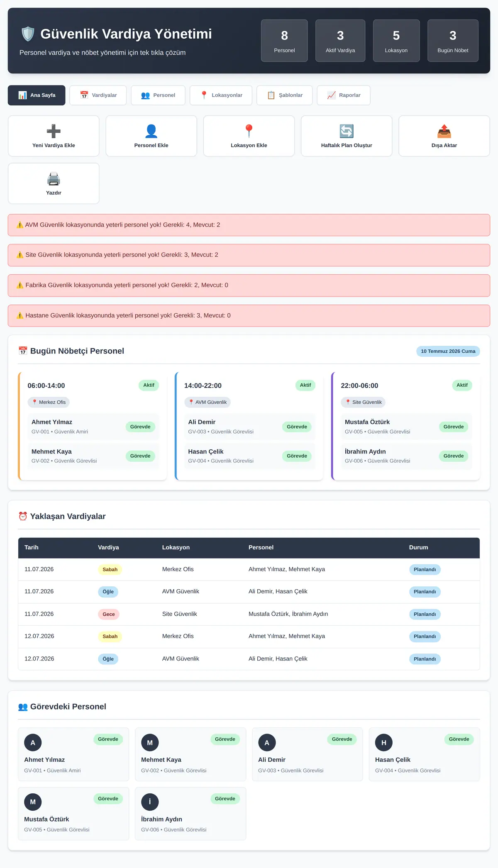Click the alarm clock icon beside Yaklaşan Vardiyalar
The width and height of the screenshot is (498, 868).
23,516
